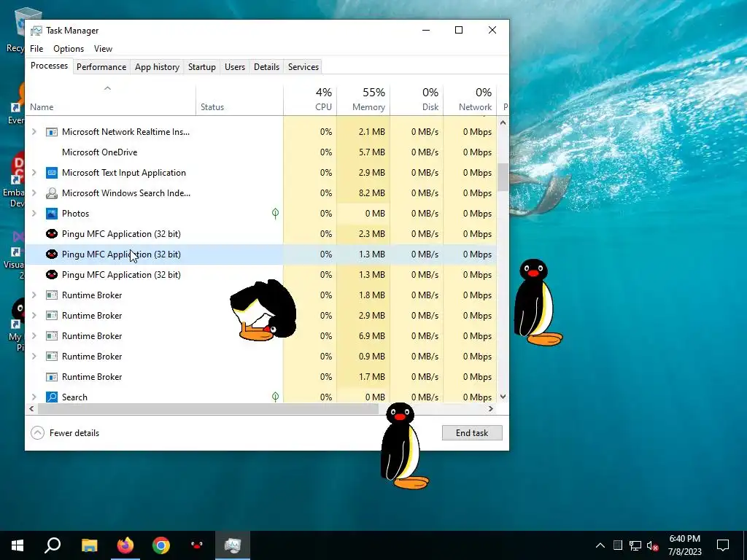The width and height of the screenshot is (747, 560).
Task: Launch Google Chrome from the taskbar
Action: pos(161,545)
